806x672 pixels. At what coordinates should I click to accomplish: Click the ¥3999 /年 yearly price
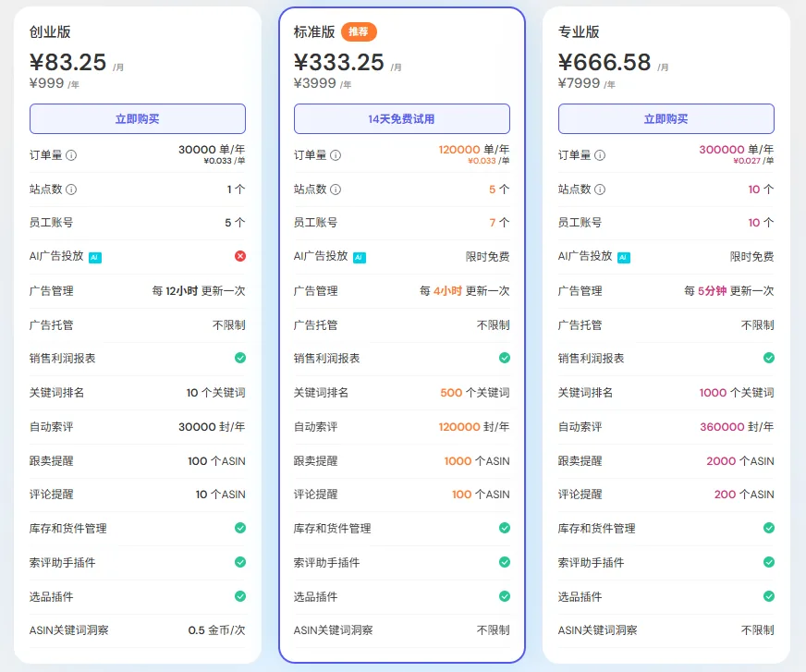tap(323, 83)
